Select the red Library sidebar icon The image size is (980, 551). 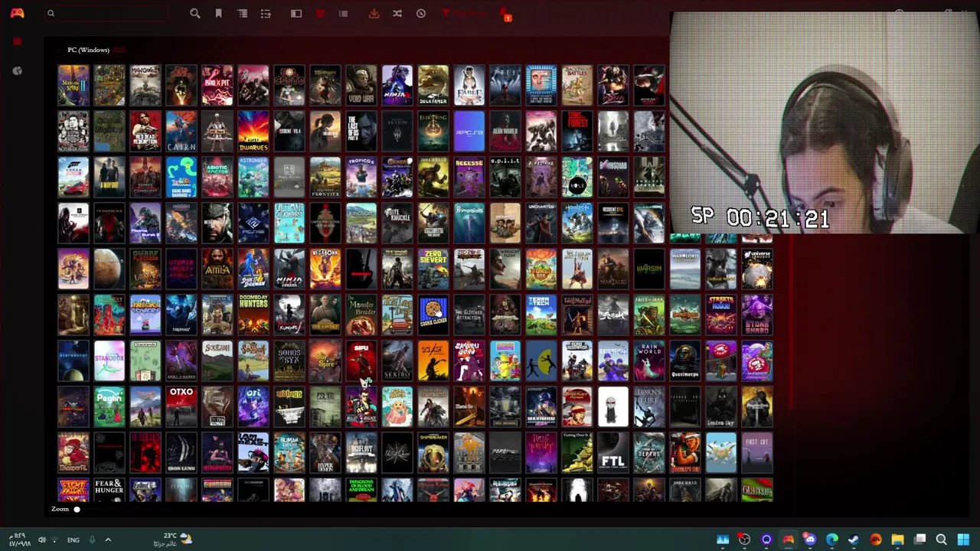point(17,41)
